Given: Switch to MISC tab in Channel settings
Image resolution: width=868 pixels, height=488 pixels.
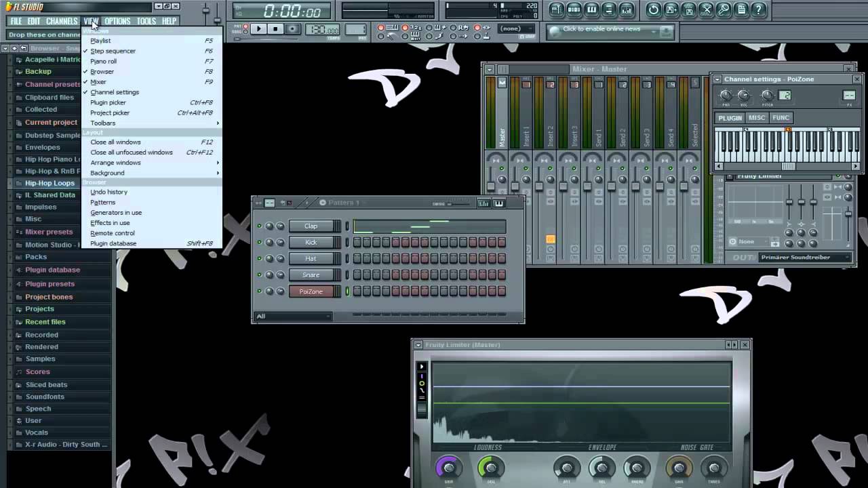Looking at the screenshot, I should pyautogui.click(x=757, y=118).
